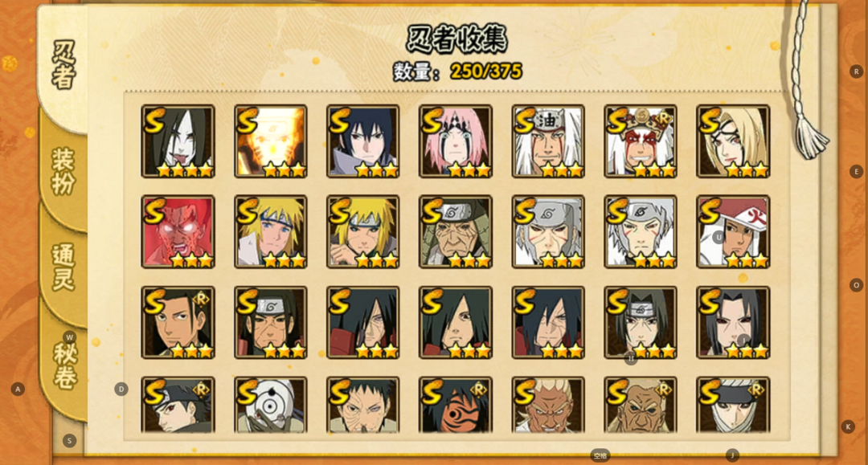
Task: Choose elderly Hiruzen with leaf headband
Action: point(456,231)
